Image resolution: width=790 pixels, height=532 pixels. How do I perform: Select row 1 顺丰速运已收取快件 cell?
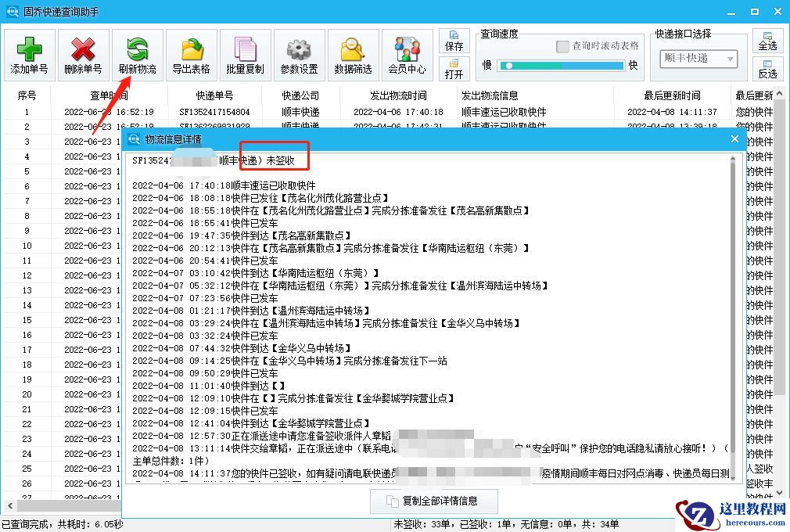pyautogui.click(x=504, y=112)
